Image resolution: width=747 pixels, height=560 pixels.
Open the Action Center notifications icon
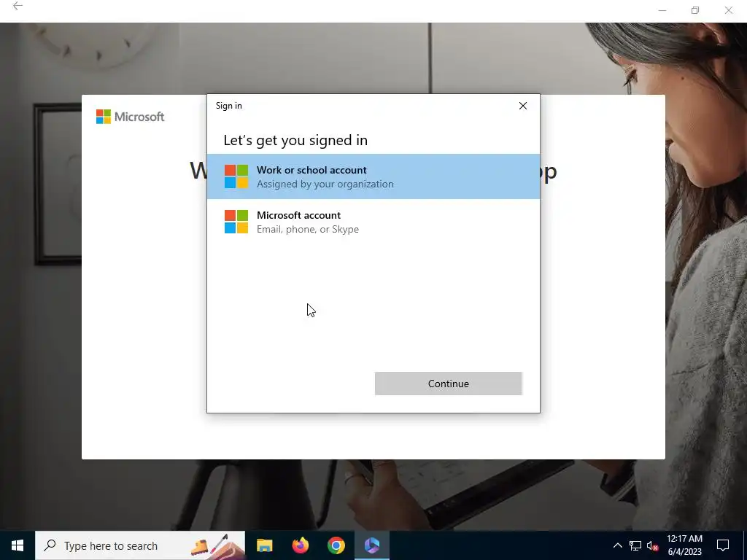pyautogui.click(x=723, y=545)
